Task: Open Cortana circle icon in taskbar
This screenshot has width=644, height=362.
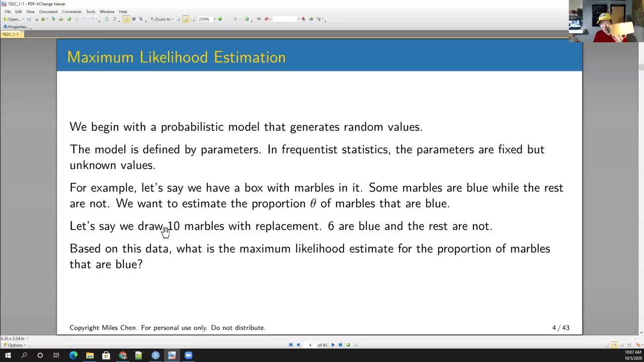Action: (40, 355)
